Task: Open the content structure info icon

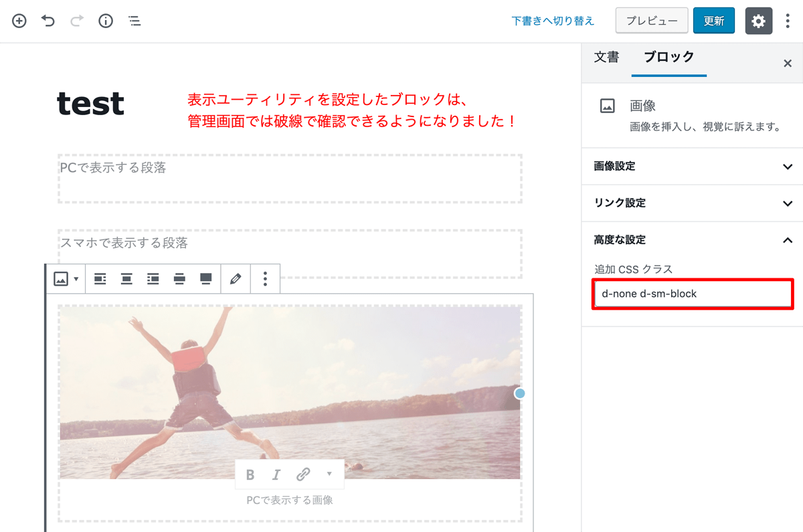Action: click(x=106, y=21)
